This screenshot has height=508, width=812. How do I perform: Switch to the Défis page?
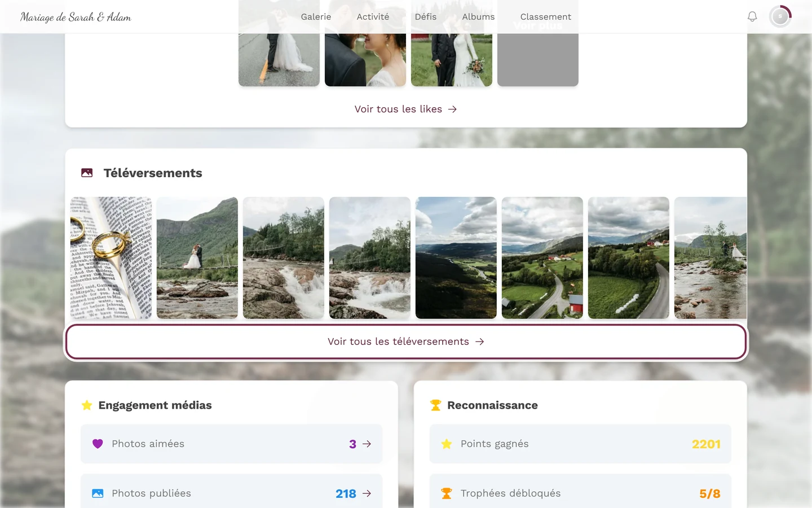[426, 17]
